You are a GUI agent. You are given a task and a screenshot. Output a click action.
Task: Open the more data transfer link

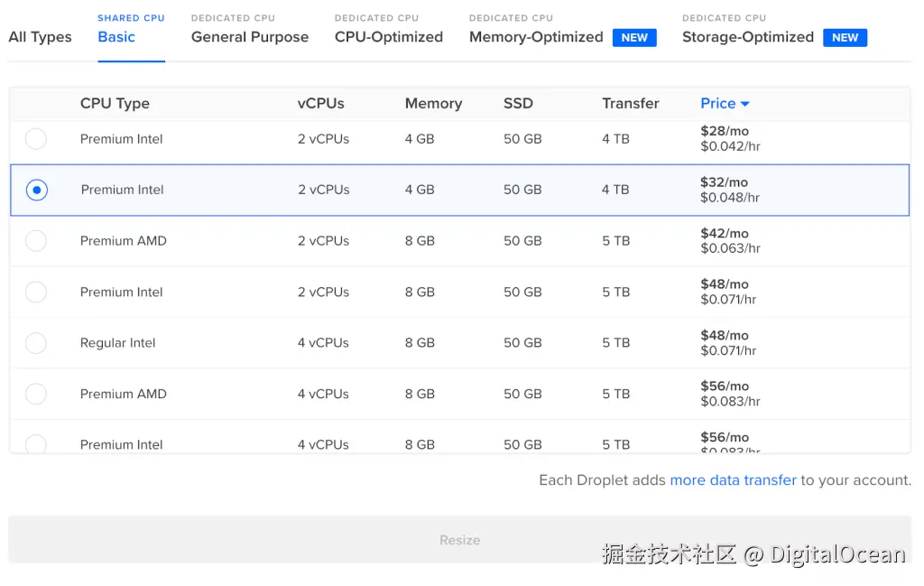click(733, 480)
